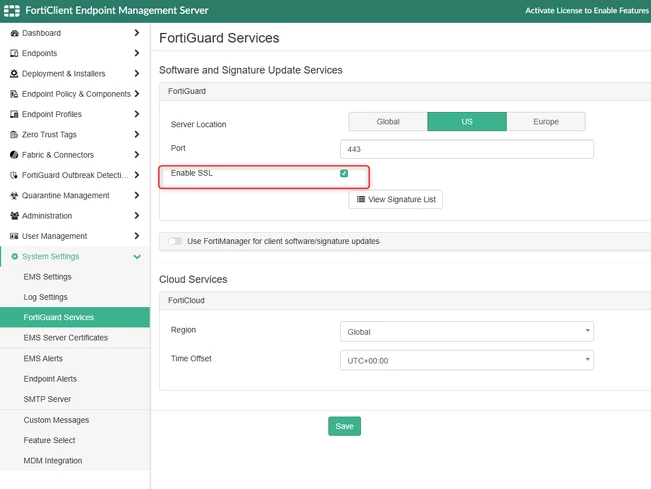The width and height of the screenshot is (651, 489).
Task: Expand the Zero Trust Tags chevron
Action: pos(137,134)
